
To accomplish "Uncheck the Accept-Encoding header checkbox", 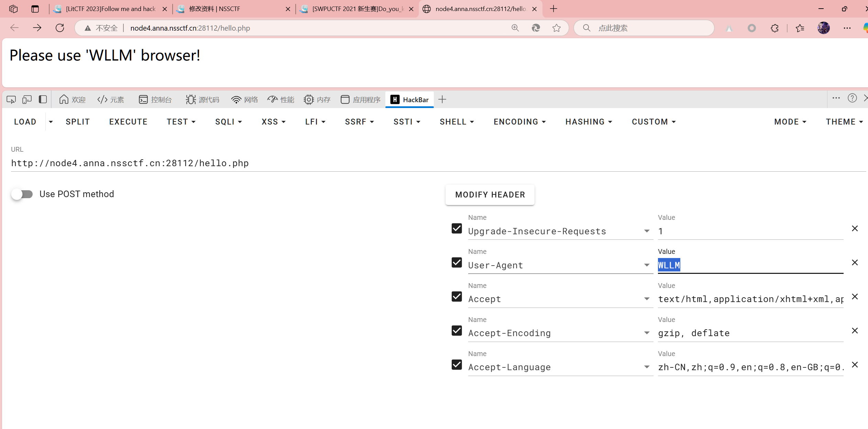I will click(x=457, y=331).
